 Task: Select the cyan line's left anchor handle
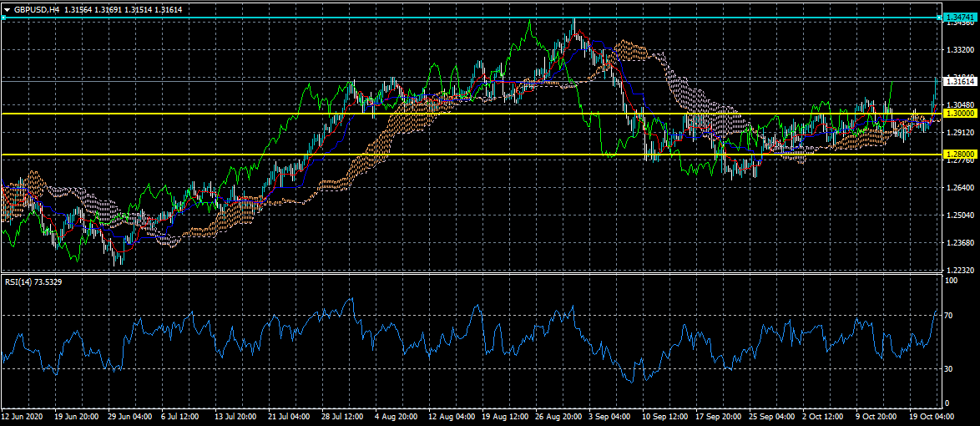(3, 18)
